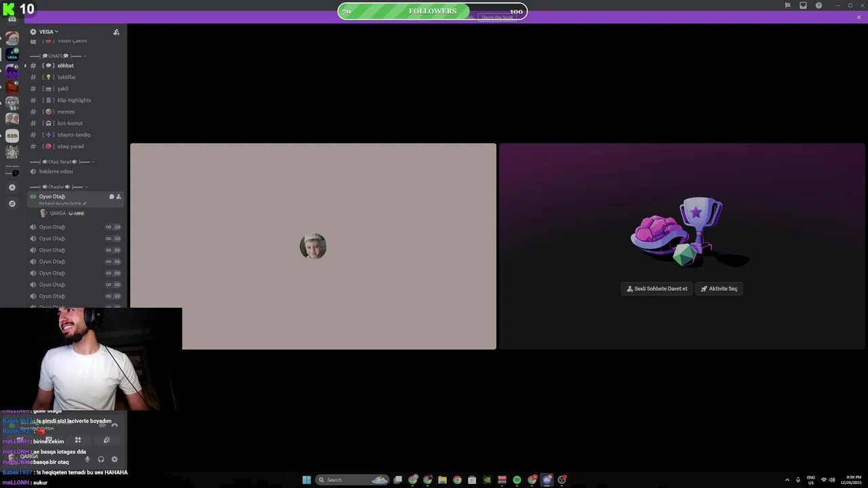Click the Kick logo in top-left corner
868x488 pixels.
9,9
